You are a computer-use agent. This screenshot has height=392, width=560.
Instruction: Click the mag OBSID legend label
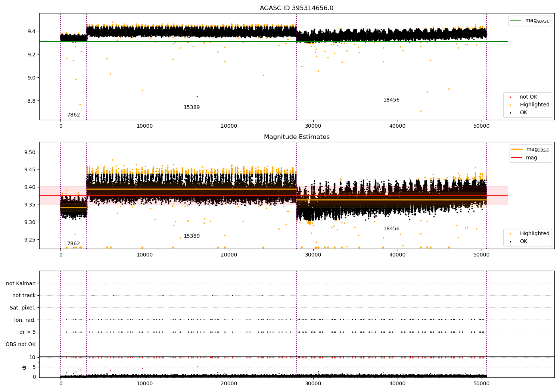click(x=538, y=149)
